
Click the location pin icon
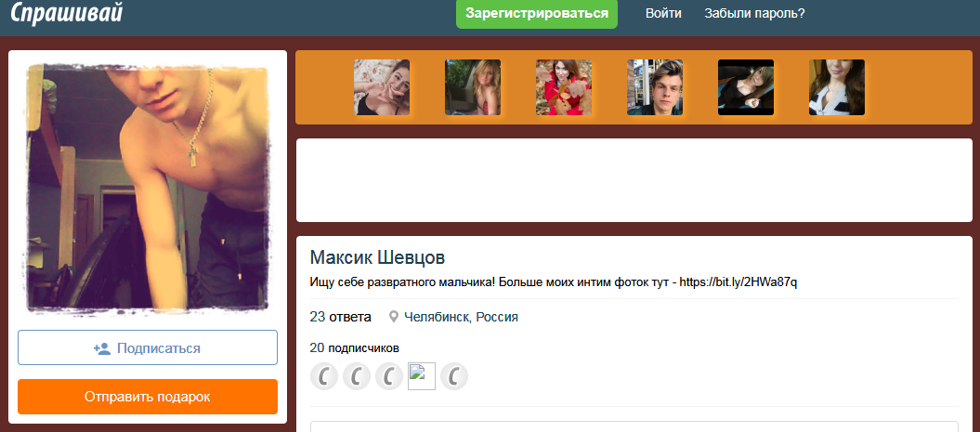(x=394, y=317)
